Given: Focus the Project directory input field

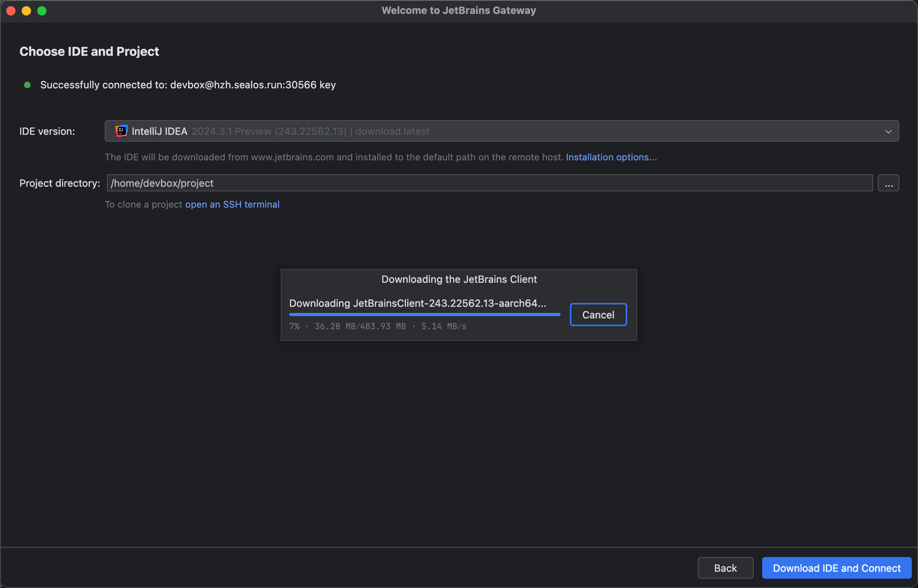Looking at the screenshot, I should [x=490, y=183].
